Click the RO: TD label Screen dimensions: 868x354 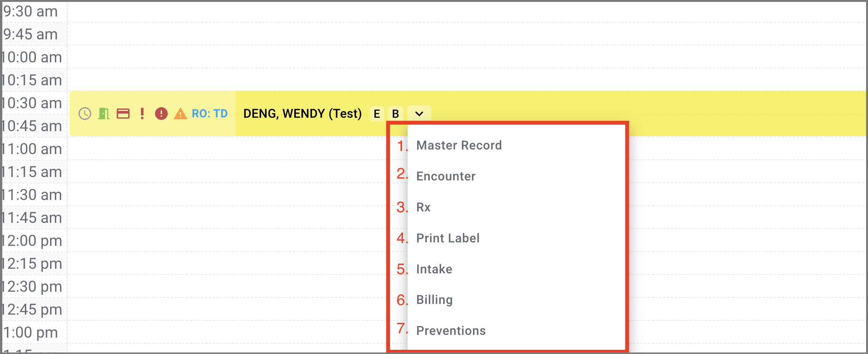pyautogui.click(x=210, y=114)
